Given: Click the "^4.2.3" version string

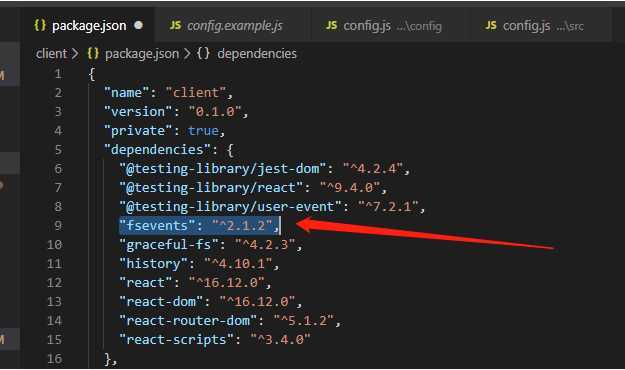Looking at the screenshot, I should click(265, 245).
